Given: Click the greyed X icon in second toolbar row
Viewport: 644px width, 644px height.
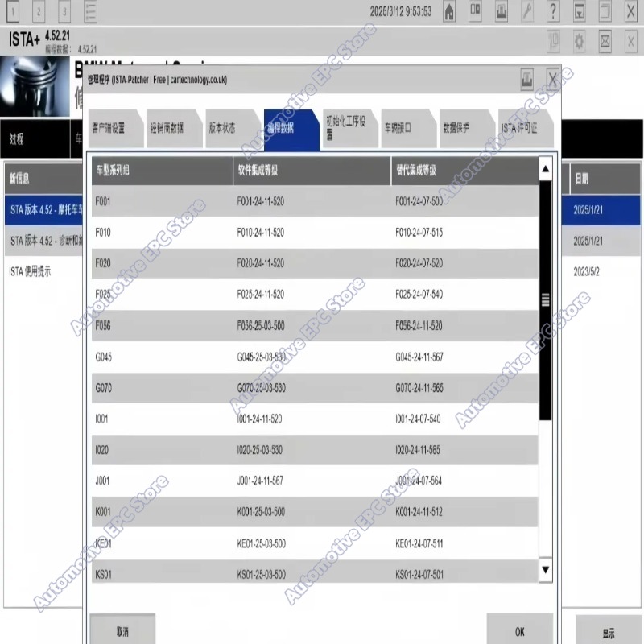Looking at the screenshot, I should tap(630, 42).
